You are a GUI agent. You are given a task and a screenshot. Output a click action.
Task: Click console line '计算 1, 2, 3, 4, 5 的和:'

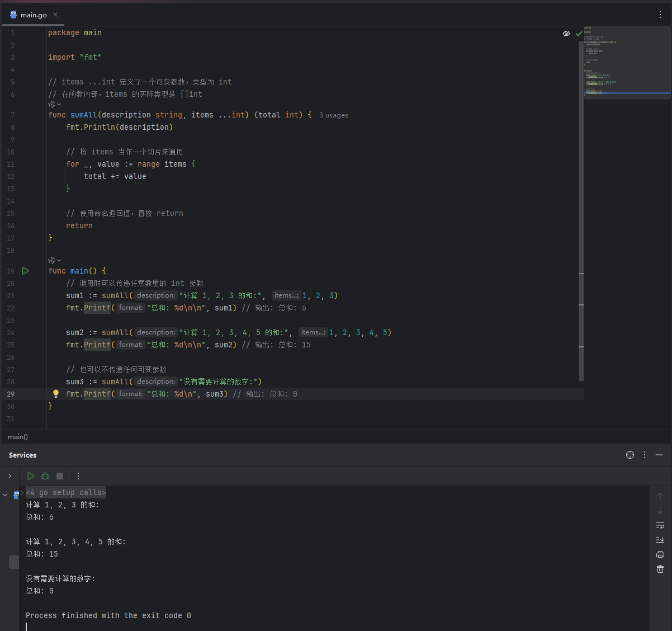pyautogui.click(x=76, y=542)
